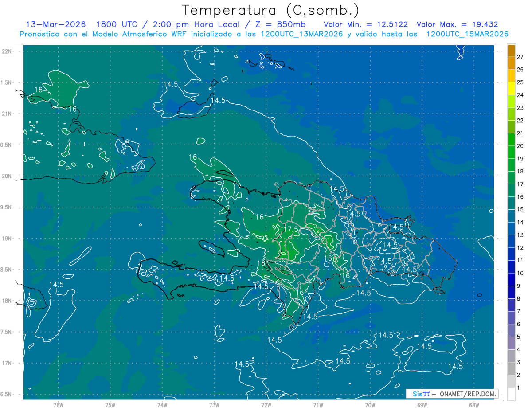The image size is (532, 411).
Task: Click color scale label '5'
Action: tap(519, 337)
